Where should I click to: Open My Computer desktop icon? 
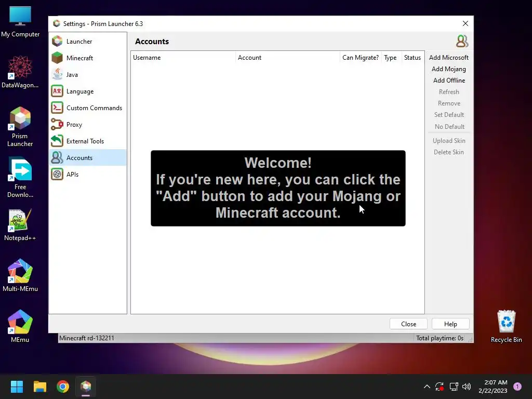(20, 22)
